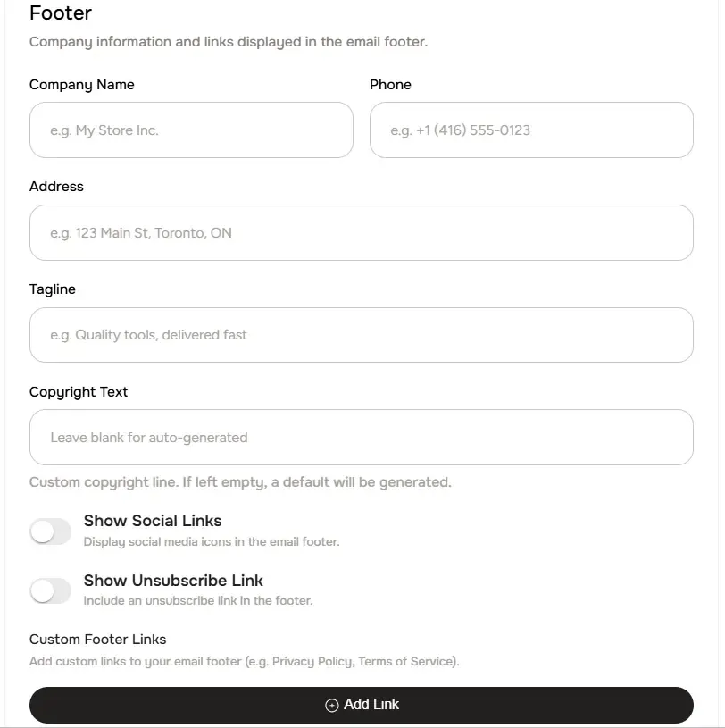This screenshot has height=728, width=725.
Task: Click the Company Name input field
Action: [x=191, y=130]
